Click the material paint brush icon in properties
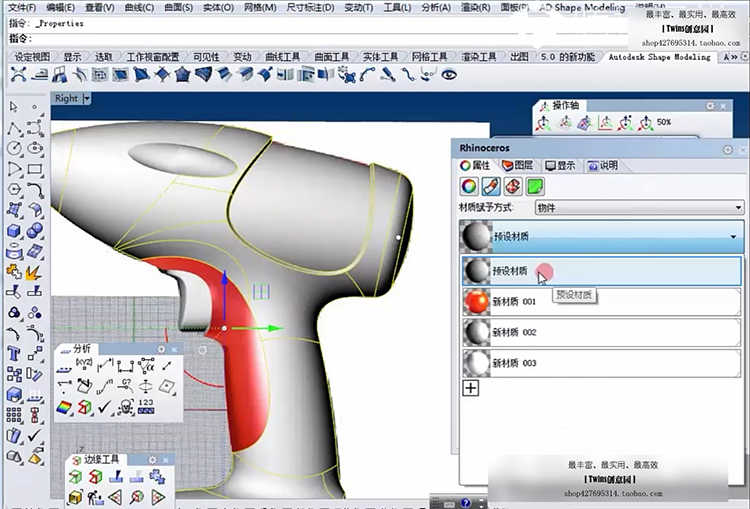Image resolution: width=750 pixels, height=509 pixels. click(490, 186)
